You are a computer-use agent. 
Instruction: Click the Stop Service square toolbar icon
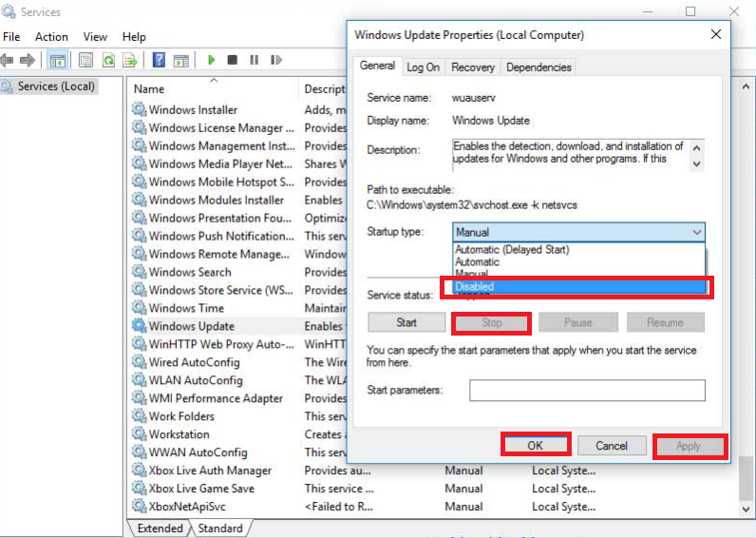233,60
